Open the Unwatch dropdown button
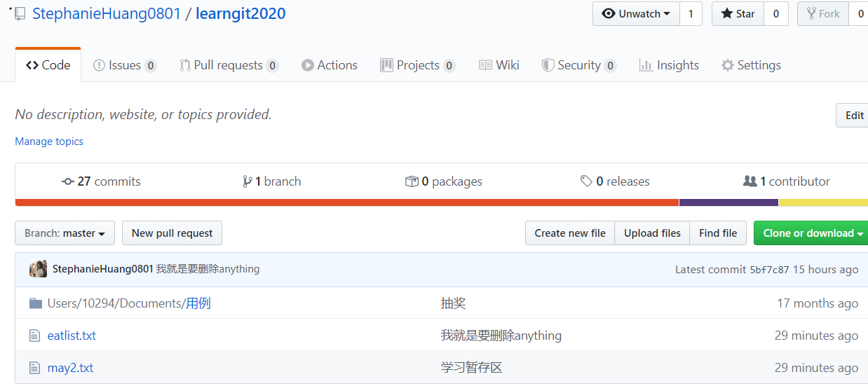 (636, 14)
